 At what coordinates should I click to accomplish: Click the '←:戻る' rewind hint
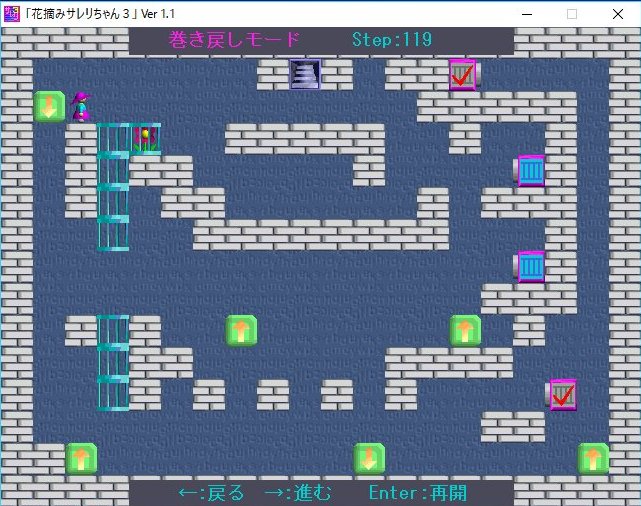click(210, 492)
